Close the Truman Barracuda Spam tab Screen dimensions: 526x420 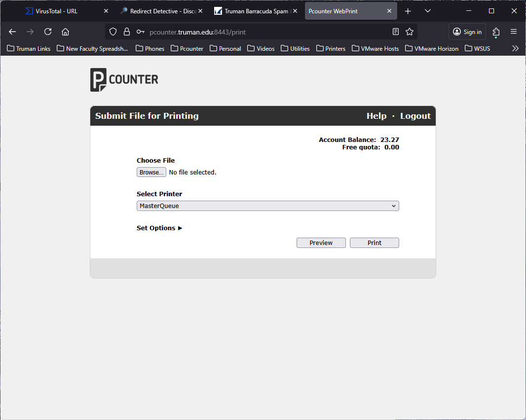[295, 11]
